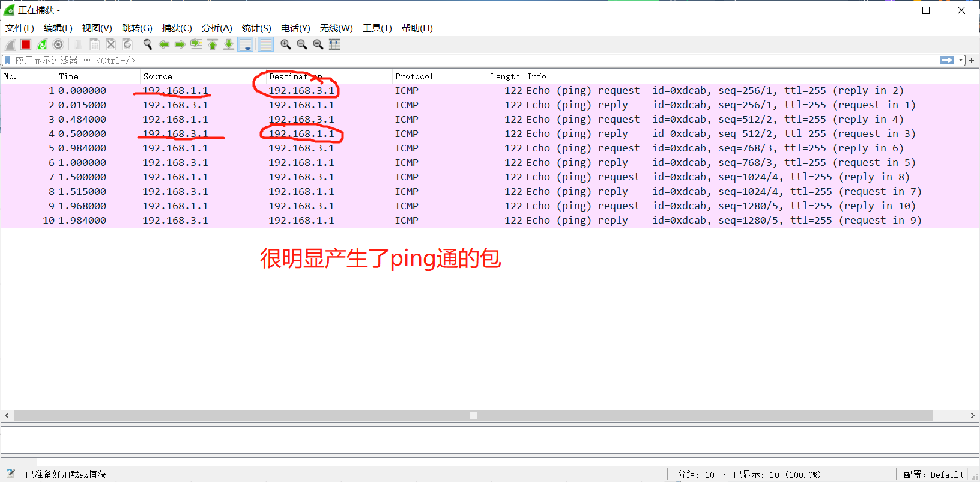
Task: Select packet 7 at time 1.500000
Action: click(489, 177)
